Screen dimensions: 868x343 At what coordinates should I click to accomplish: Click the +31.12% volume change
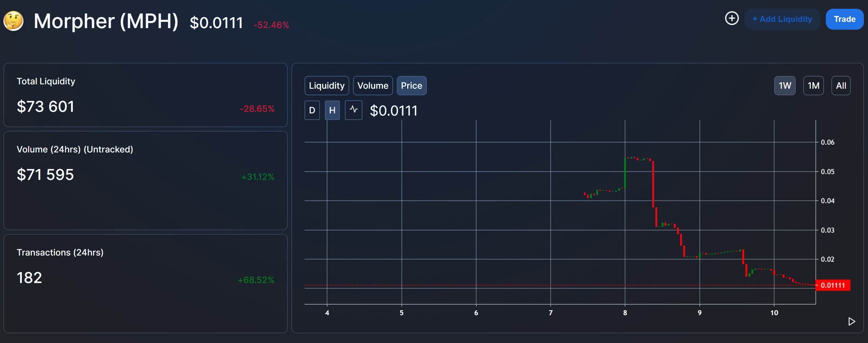coord(258,177)
